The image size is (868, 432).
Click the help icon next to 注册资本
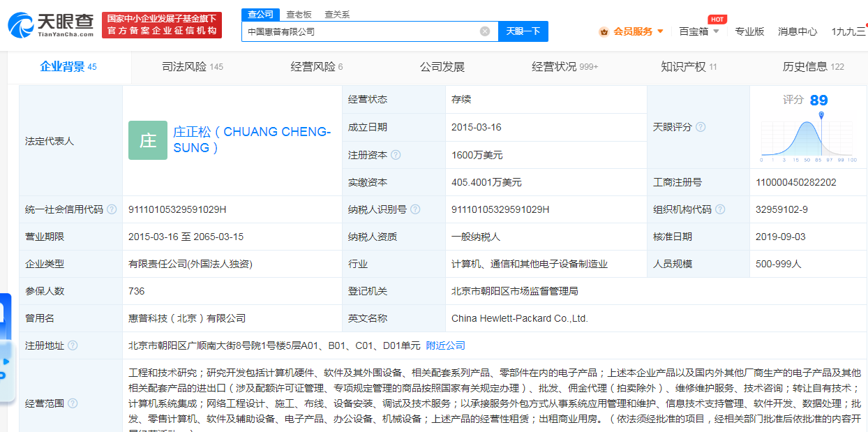(396, 155)
